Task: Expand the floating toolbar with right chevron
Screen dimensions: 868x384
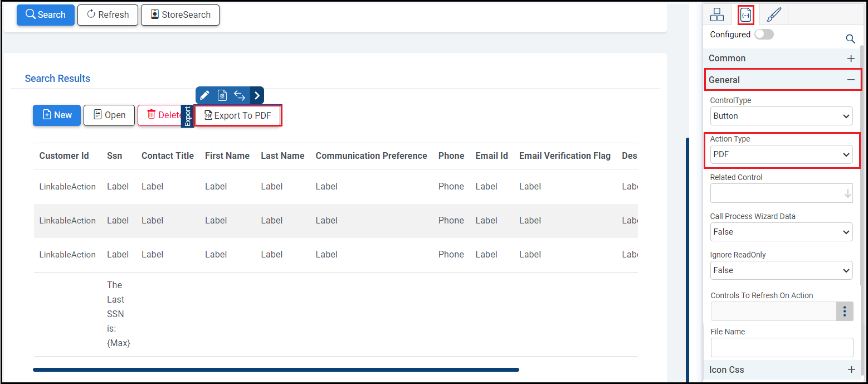Action: tap(257, 95)
